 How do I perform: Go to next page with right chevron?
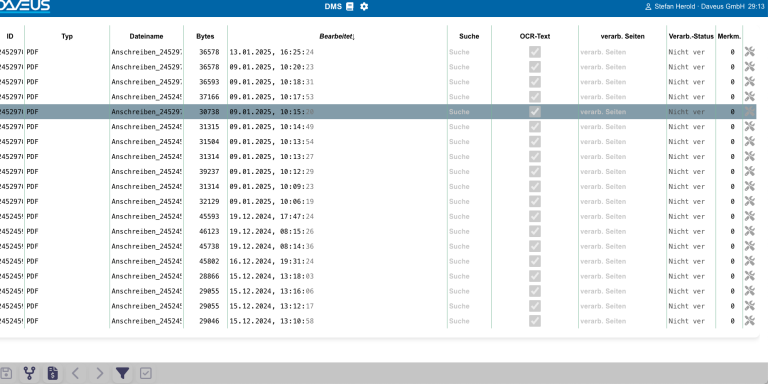point(99,374)
